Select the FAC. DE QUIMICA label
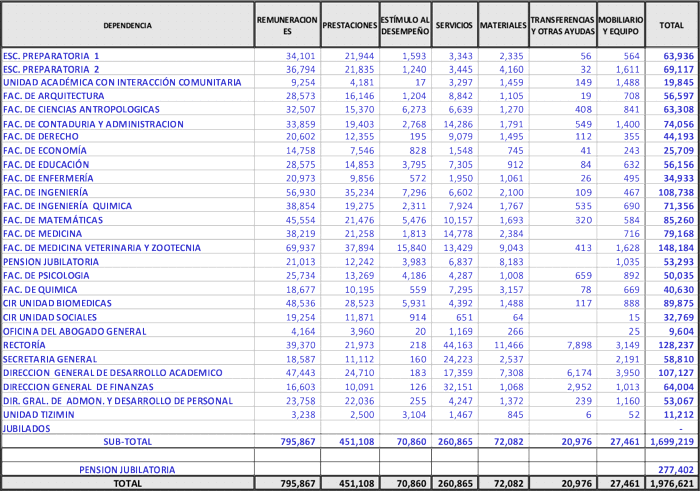Image resolution: width=700 pixels, height=491 pixels. coord(40,290)
